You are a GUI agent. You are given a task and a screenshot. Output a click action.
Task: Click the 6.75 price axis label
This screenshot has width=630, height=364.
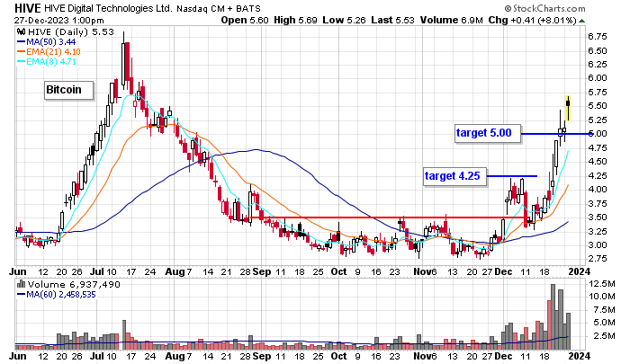pos(598,37)
